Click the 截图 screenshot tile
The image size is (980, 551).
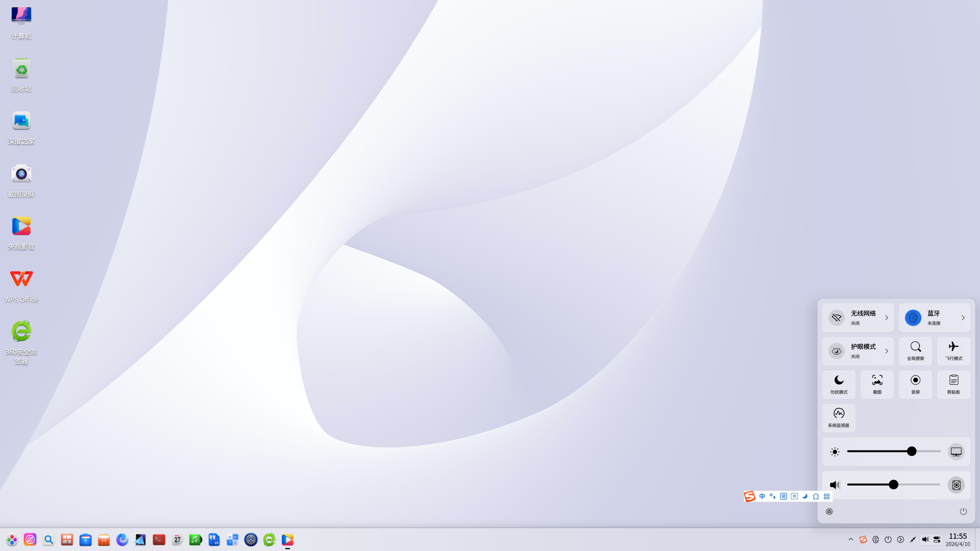pos(877,384)
